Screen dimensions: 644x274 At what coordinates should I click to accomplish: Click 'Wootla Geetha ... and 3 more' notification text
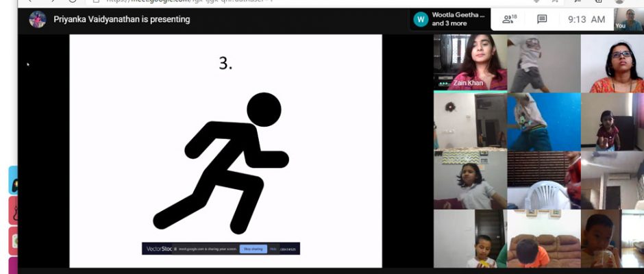tap(458, 19)
